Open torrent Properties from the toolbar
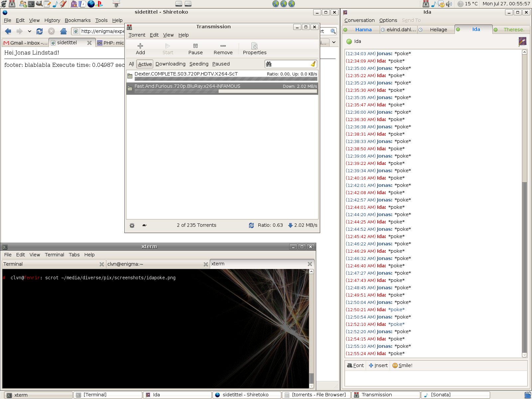 coord(254,46)
